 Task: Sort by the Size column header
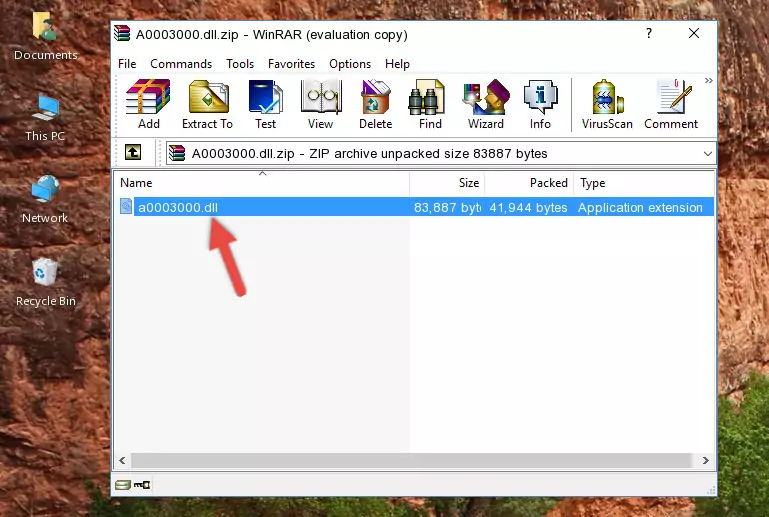point(447,183)
